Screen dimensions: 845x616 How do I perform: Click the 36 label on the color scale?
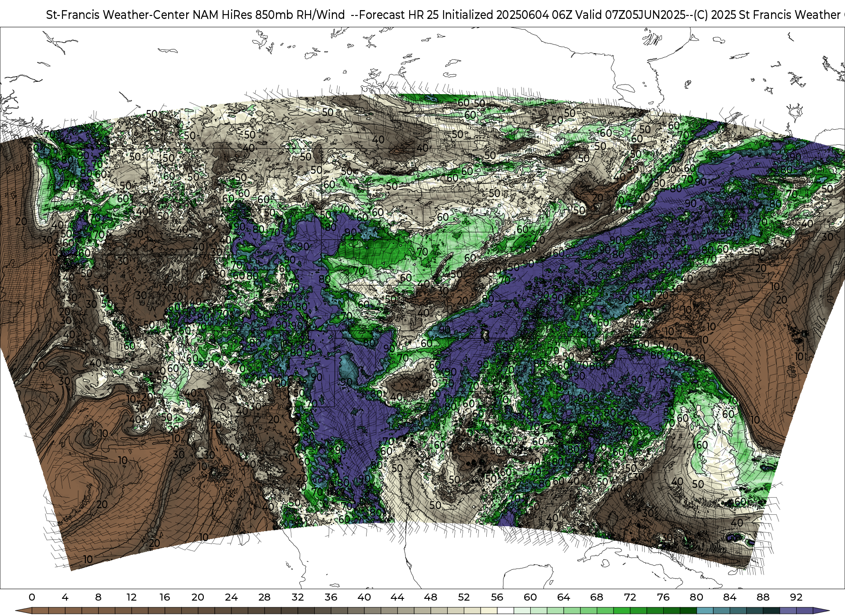coord(331,597)
